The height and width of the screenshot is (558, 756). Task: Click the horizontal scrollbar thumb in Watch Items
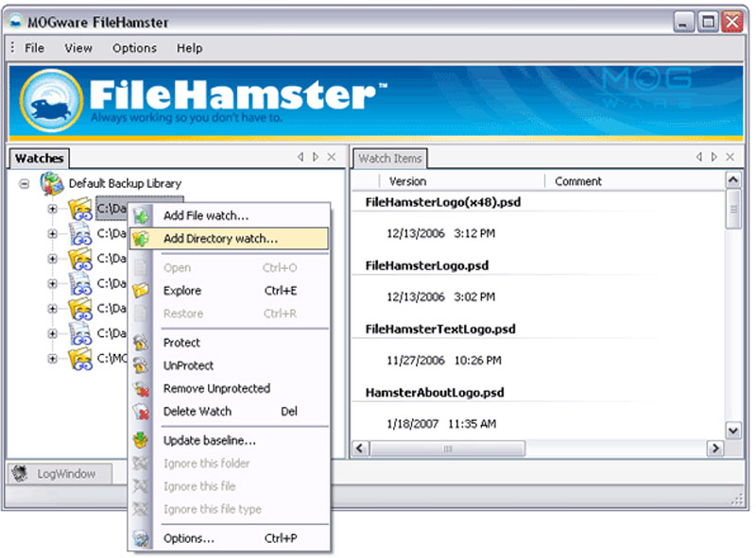(x=447, y=448)
